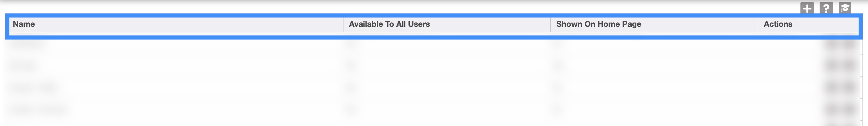Click divider between Name and Available columns
Viewport: 868px width, 126px height.
point(343,24)
